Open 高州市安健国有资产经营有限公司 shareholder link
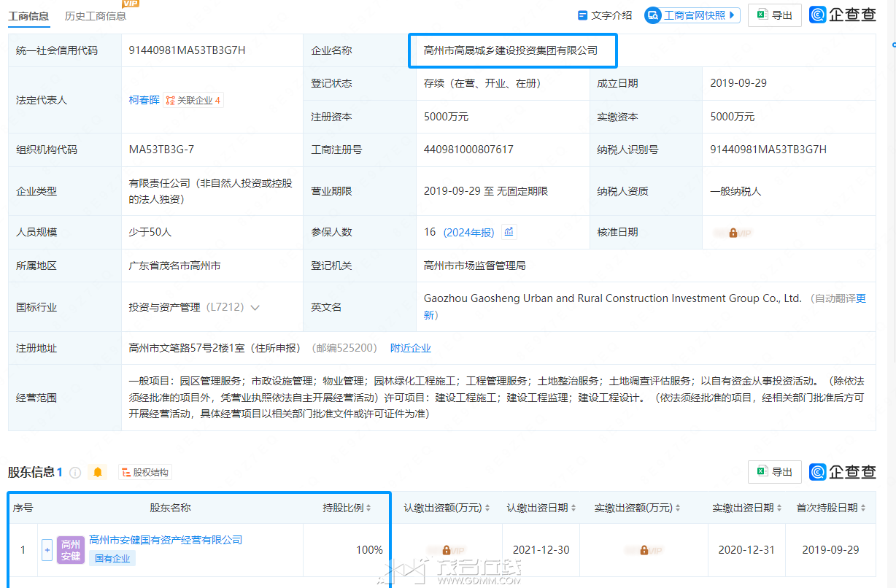The image size is (896, 588). pos(166,540)
